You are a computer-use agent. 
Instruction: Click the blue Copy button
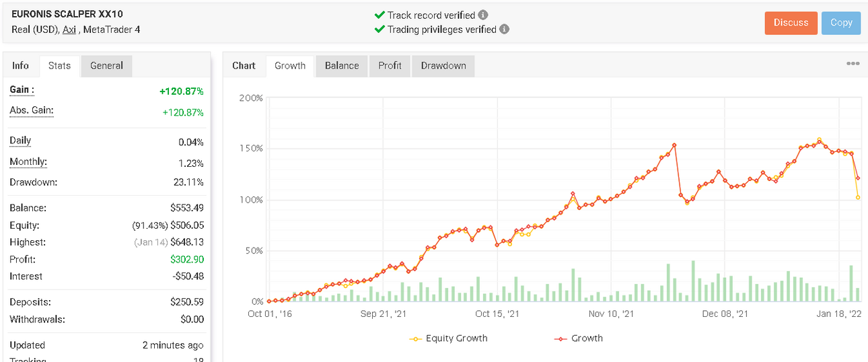click(841, 23)
